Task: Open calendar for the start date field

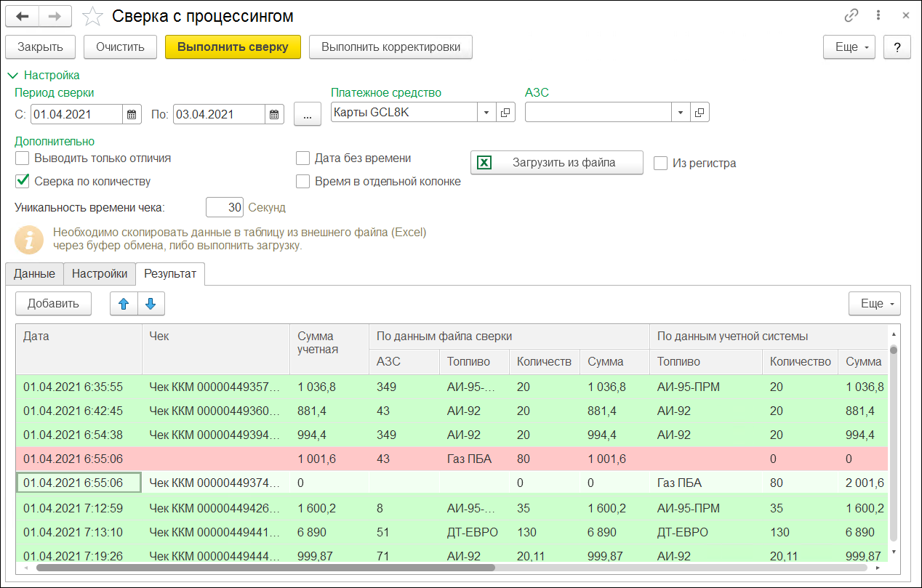Action: (x=132, y=114)
